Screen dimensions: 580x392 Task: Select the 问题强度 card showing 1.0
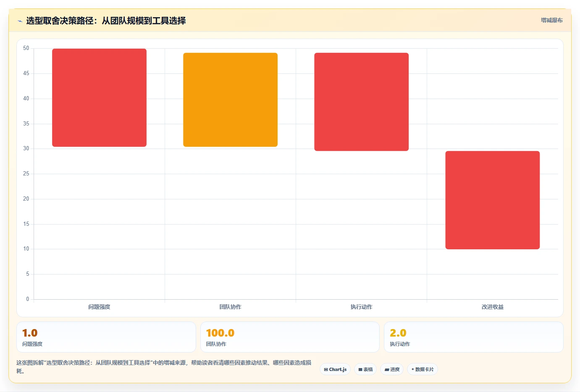pyautogui.click(x=106, y=337)
